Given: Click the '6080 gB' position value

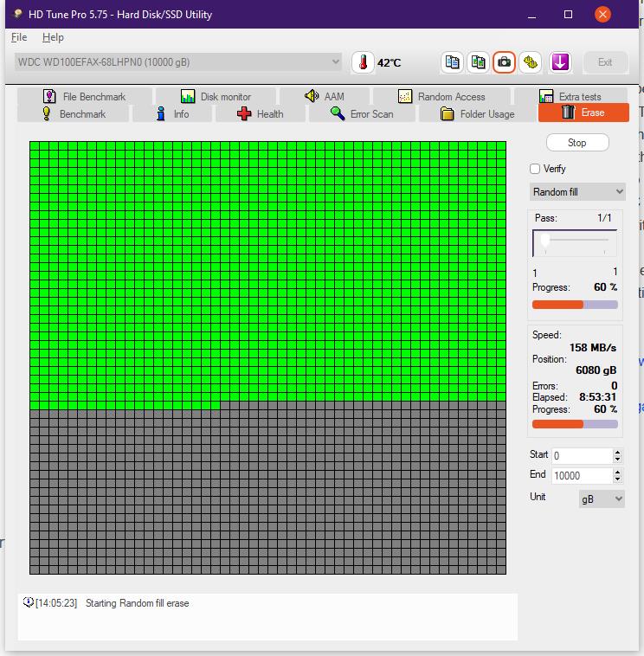Looking at the screenshot, I should tap(596, 370).
